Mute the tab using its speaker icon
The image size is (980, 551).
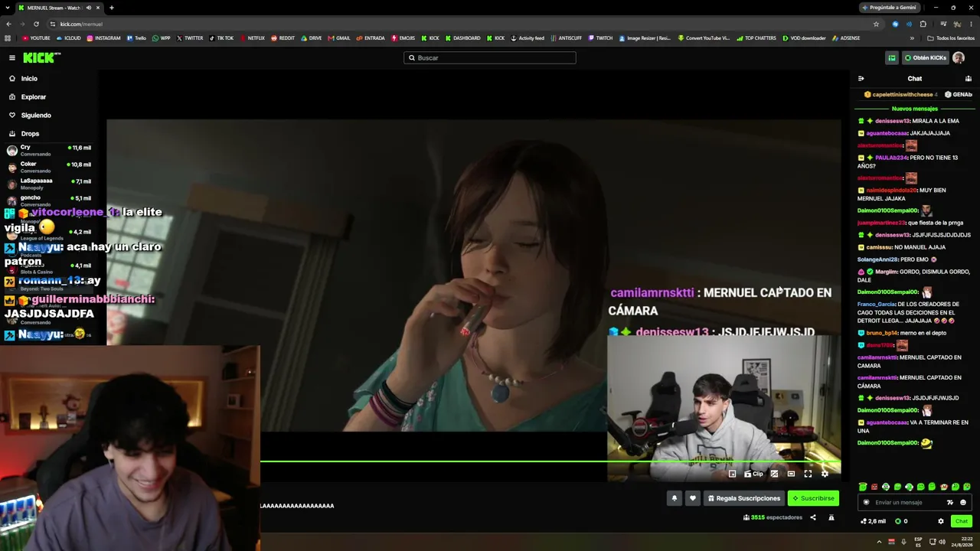[89, 8]
